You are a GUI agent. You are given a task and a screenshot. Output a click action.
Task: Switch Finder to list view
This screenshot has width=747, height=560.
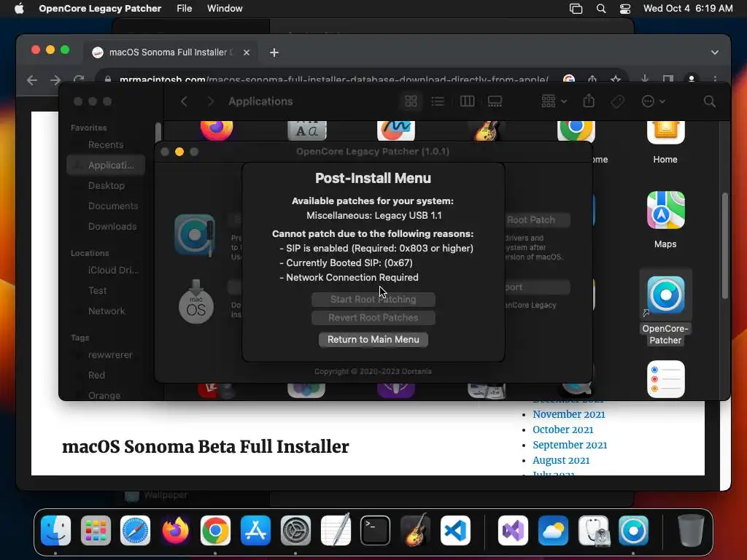pos(438,101)
